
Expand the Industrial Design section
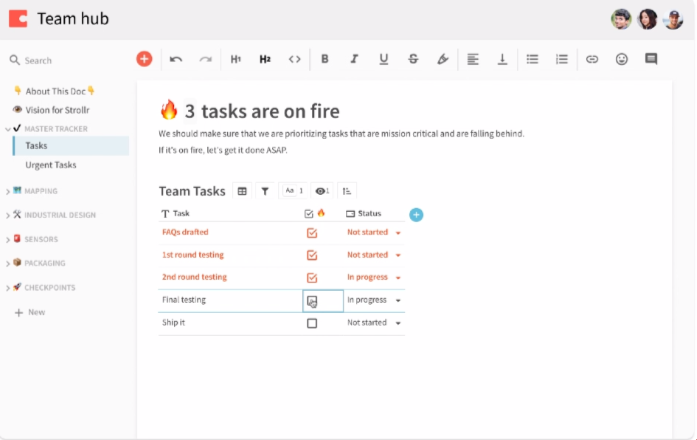coord(8,216)
